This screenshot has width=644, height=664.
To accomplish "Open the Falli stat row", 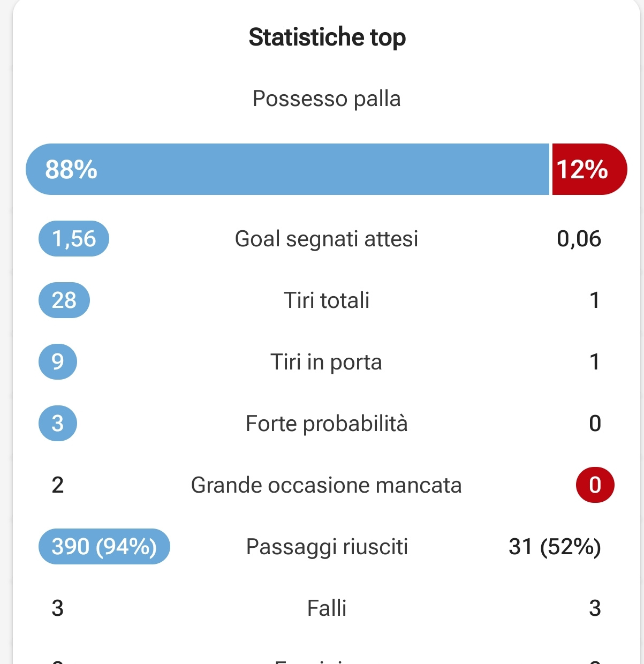I will point(327,608).
